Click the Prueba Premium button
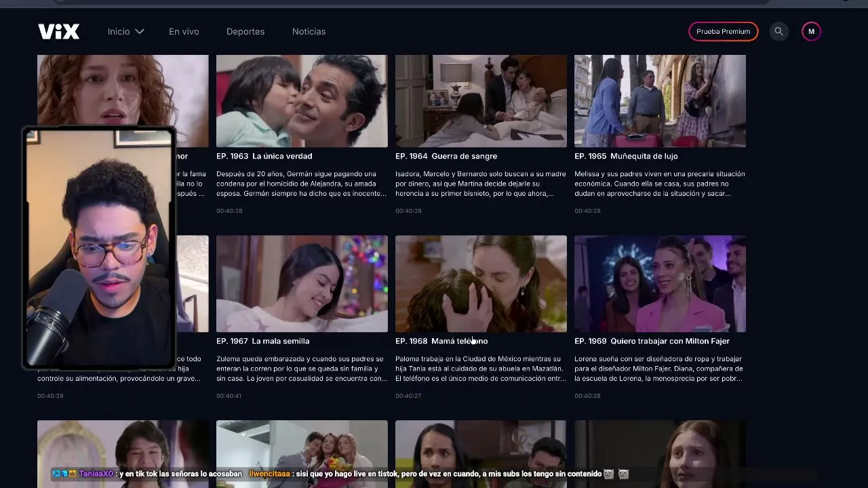This screenshot has height=488, width=868. 723,31
